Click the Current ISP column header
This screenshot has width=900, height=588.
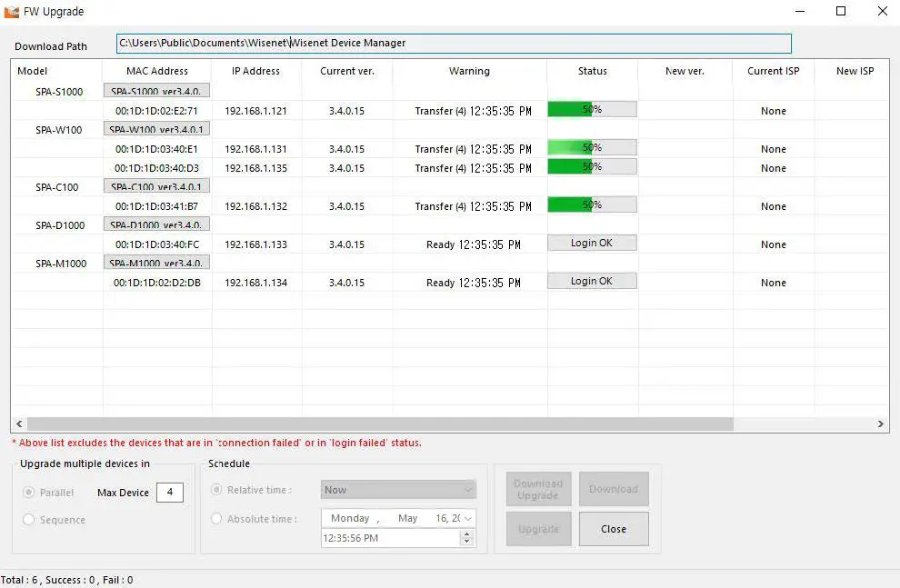pyautogui.click(x=773, y=71)
